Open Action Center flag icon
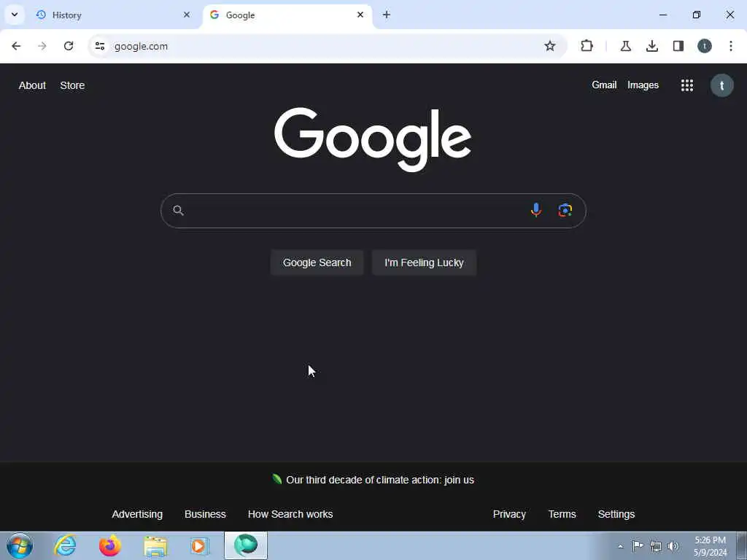Screen dimensions: 747x560 click(638, 545)
